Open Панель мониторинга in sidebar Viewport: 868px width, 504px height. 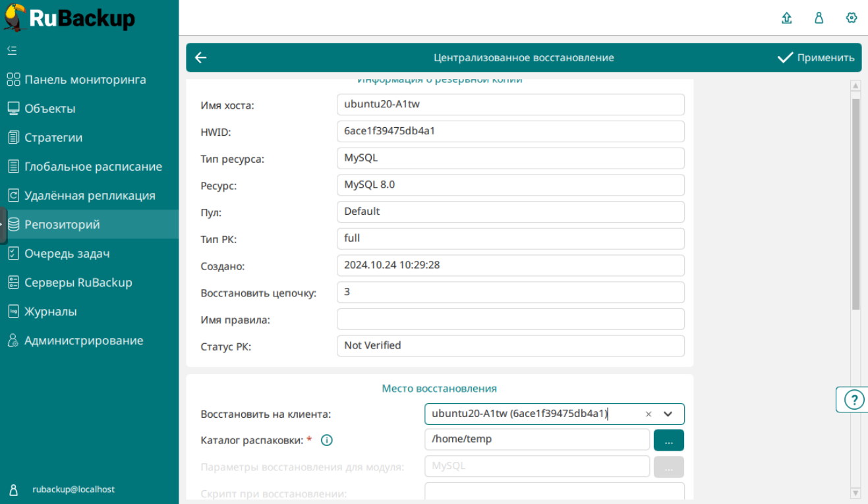[x=85, y=80]
